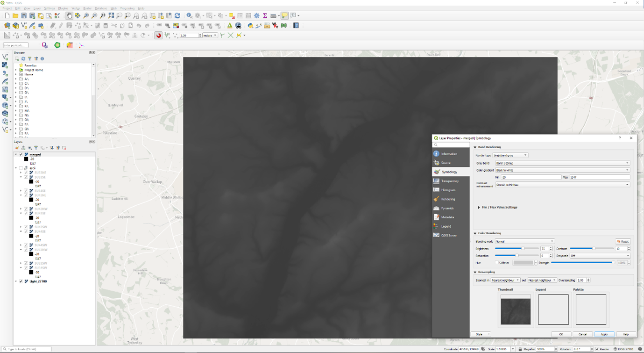644x353 pixels.
Task: Click the Identify Features tool
Action: point(189,16)
